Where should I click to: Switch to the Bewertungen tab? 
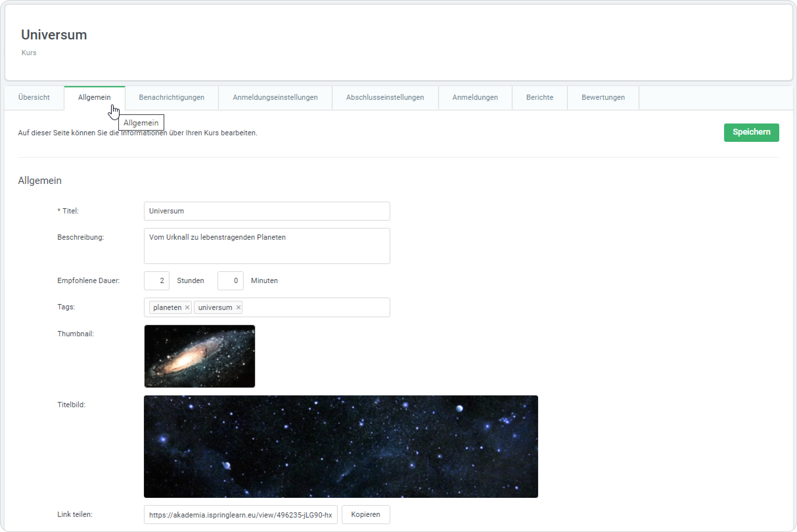click(603, 98)
